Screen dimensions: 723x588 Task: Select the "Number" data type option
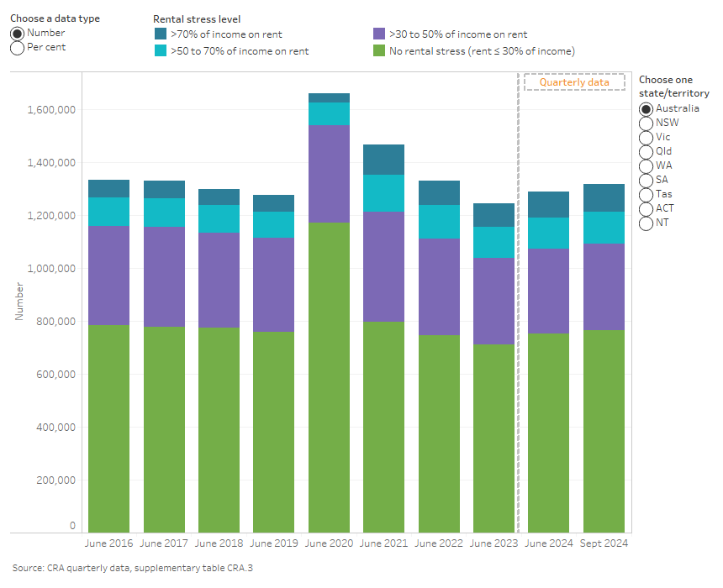(16, 33)
